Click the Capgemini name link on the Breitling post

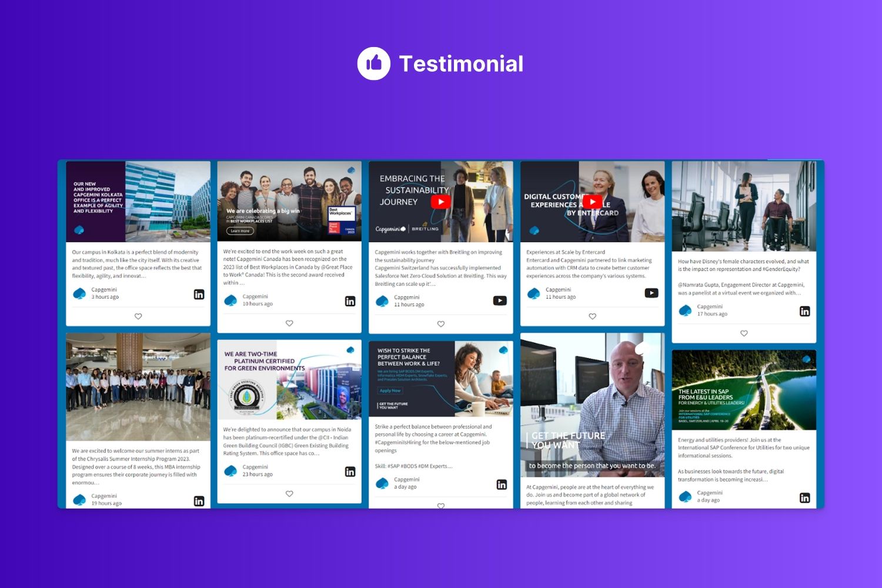click(x=407, y=298)
